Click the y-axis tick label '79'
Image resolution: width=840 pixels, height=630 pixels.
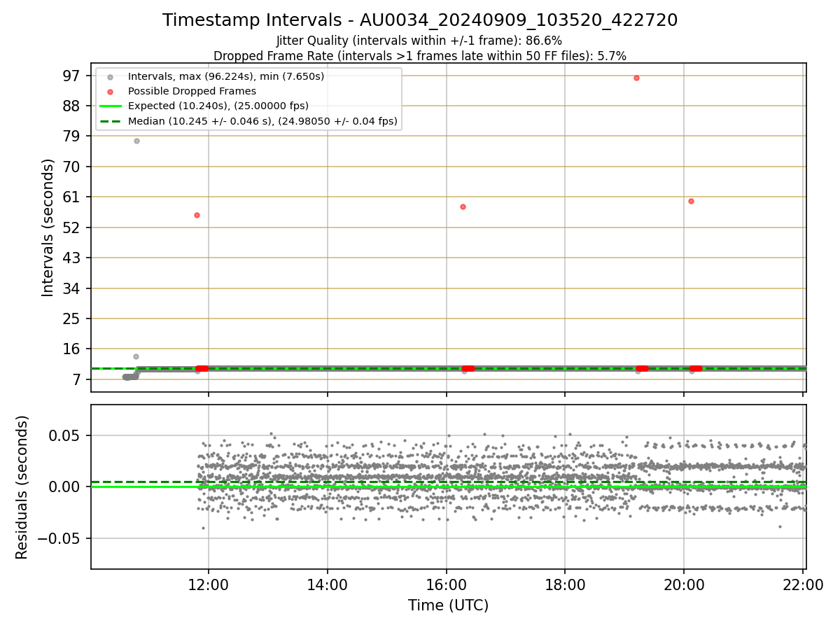point(73,136)
